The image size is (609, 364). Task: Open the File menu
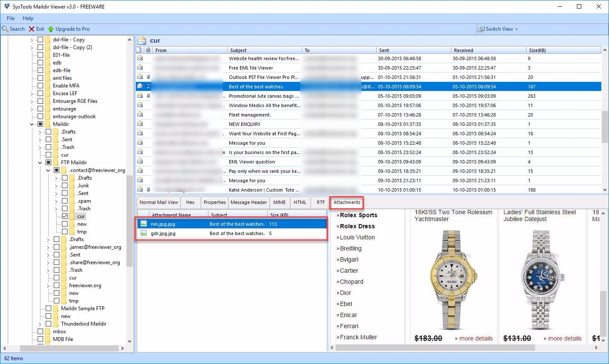tap(11, 18)
